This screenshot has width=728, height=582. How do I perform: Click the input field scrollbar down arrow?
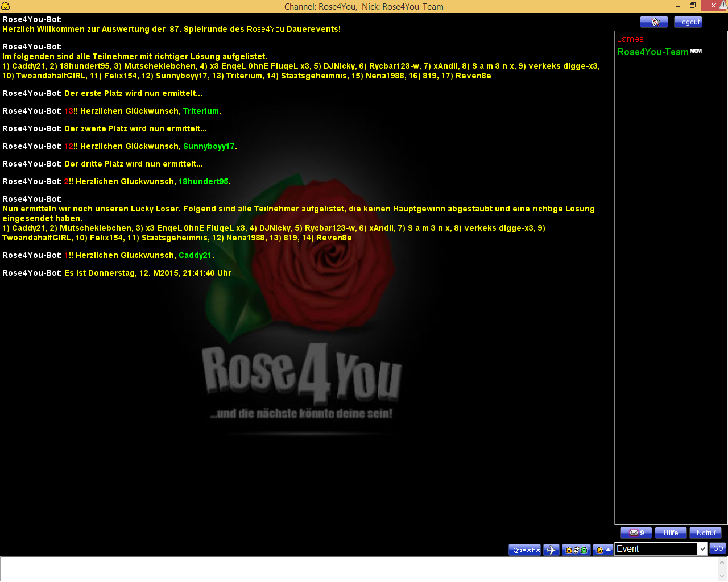coord(722,576)
